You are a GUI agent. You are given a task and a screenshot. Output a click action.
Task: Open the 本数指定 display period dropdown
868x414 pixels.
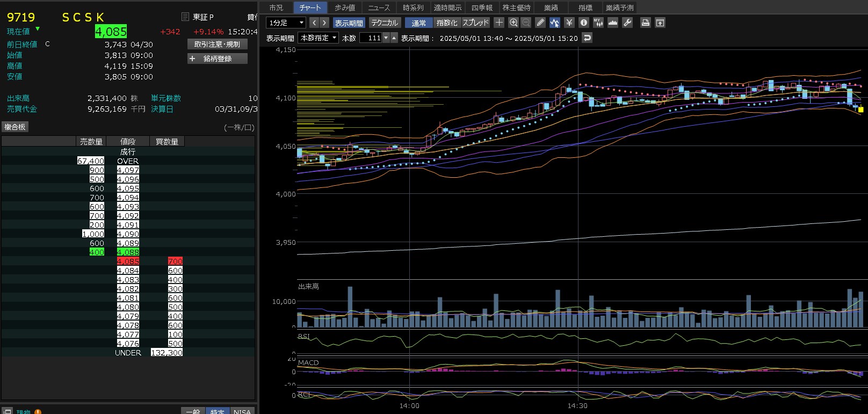319,38
